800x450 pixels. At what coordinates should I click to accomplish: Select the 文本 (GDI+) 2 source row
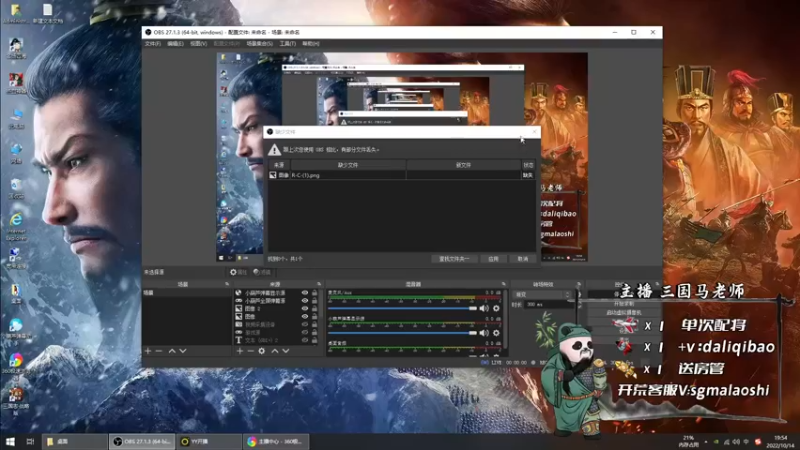276,340
